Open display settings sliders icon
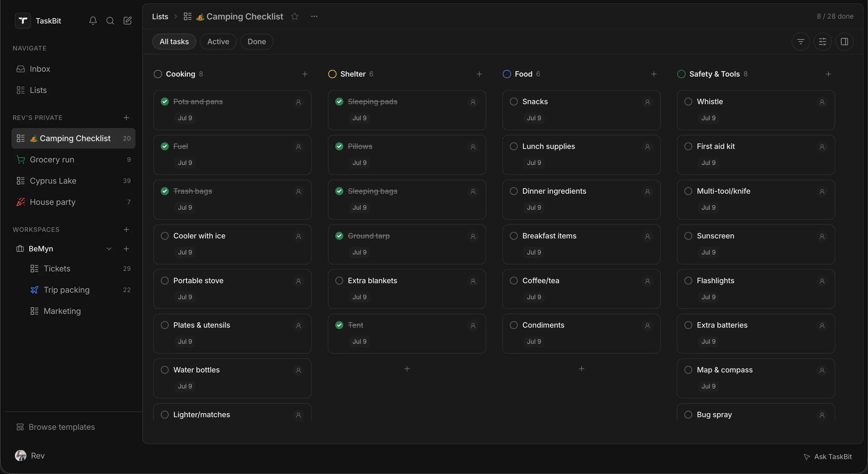Viewport: 868px width, 474px height. click(823, 41)
